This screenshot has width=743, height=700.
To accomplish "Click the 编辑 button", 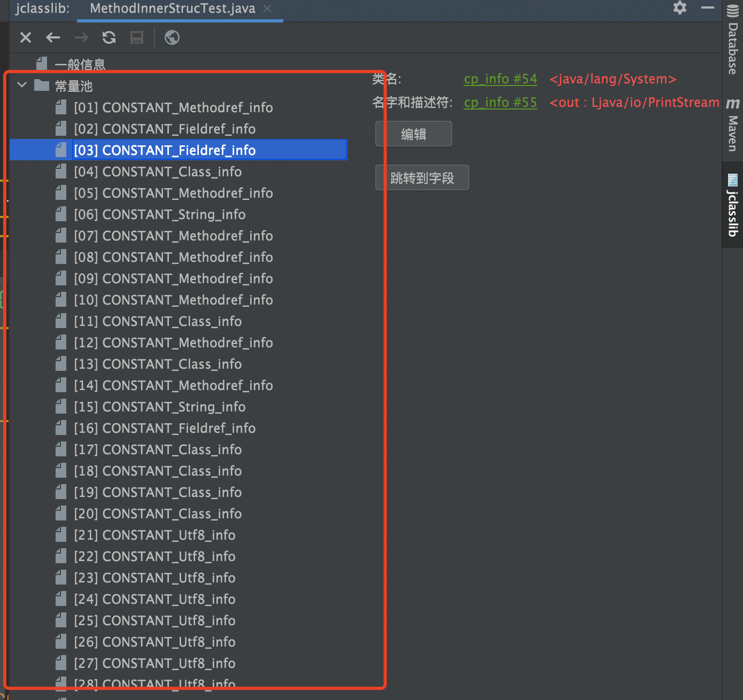I will 414,134.
